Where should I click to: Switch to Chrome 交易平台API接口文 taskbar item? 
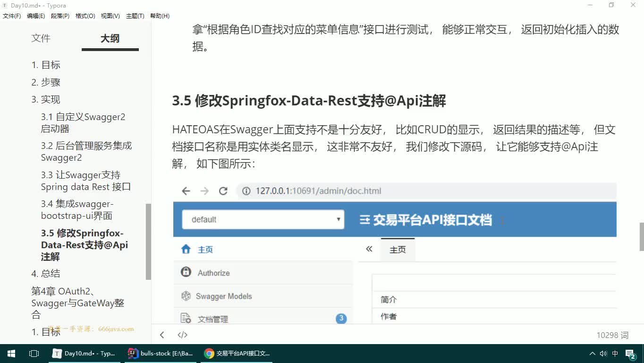(x=237, y=353)
